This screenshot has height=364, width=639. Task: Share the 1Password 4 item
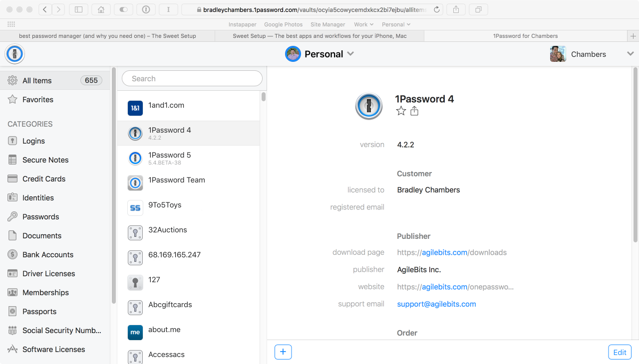[x=414, y=111]
